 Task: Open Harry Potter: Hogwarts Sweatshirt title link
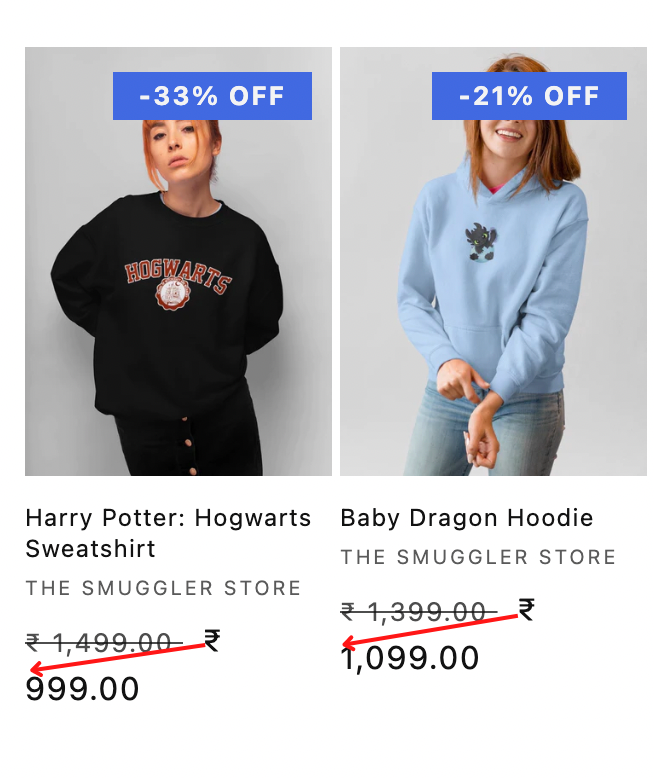click(x=168, y=533)
